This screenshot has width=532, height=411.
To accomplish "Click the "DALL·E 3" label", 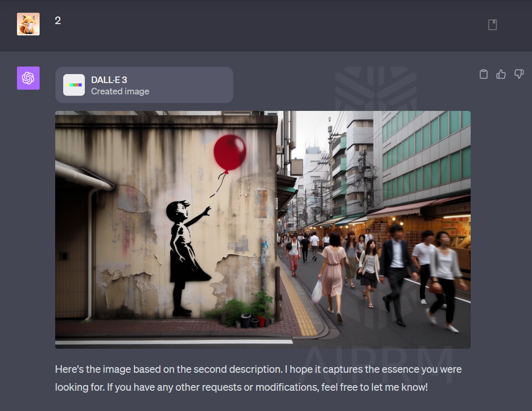I will pos(109,80).
